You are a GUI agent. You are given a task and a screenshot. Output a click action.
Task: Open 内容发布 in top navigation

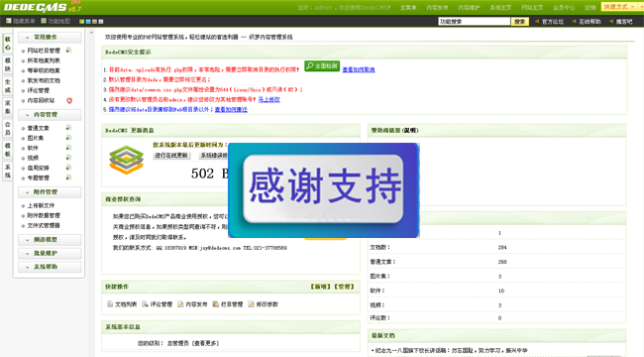click(437, 7)
